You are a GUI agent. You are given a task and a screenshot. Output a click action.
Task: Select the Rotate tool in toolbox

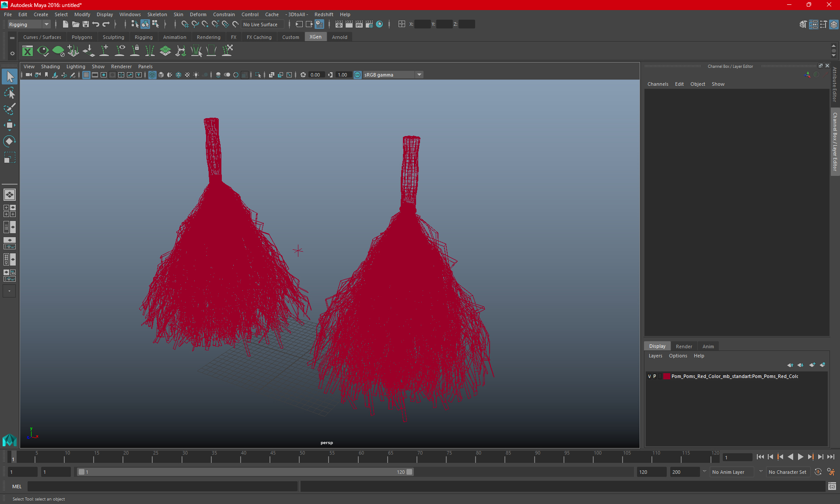pos(9,141)
